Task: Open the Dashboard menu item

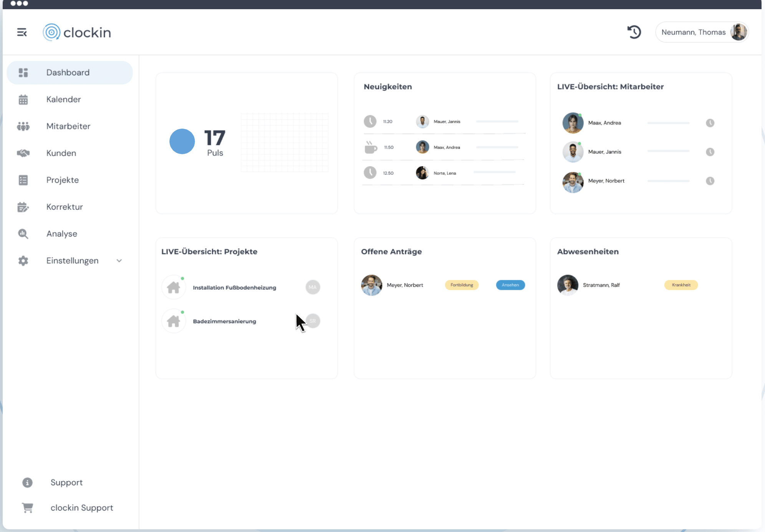Action: click(x=70, y=73)
